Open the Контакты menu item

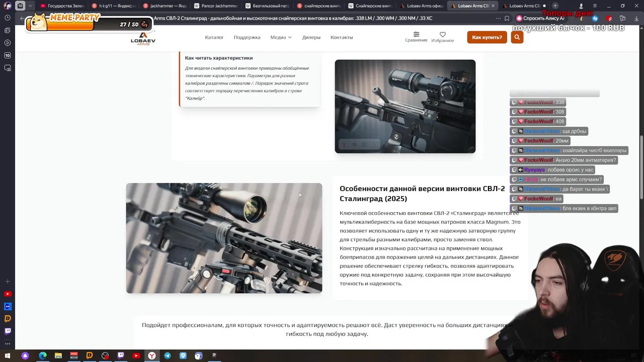342,37
